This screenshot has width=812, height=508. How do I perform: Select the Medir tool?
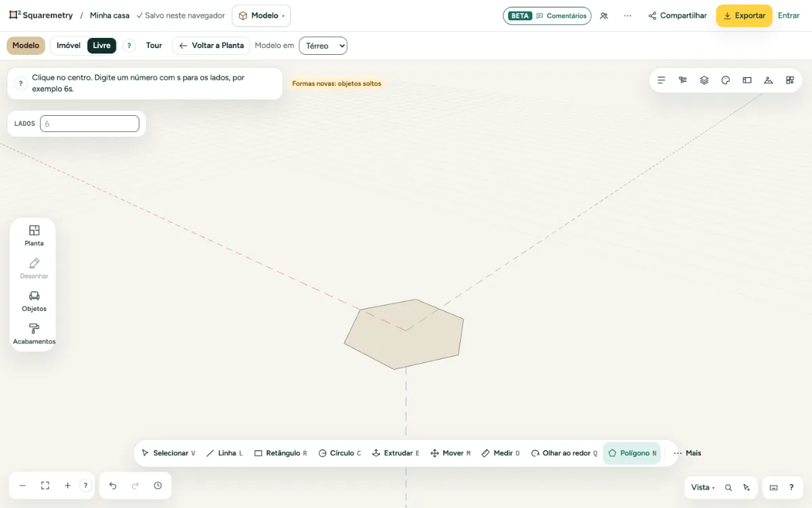pyautogui.click(x=501, y=453)
